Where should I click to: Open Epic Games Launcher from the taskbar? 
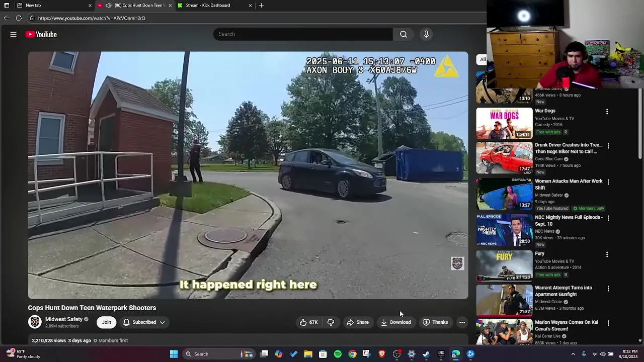[441, 354]
